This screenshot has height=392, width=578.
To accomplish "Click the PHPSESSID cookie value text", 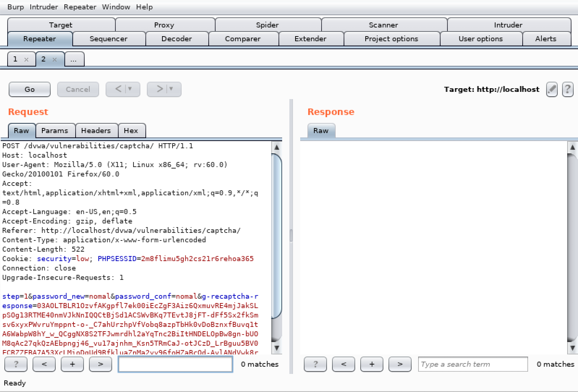I will 197,259.
